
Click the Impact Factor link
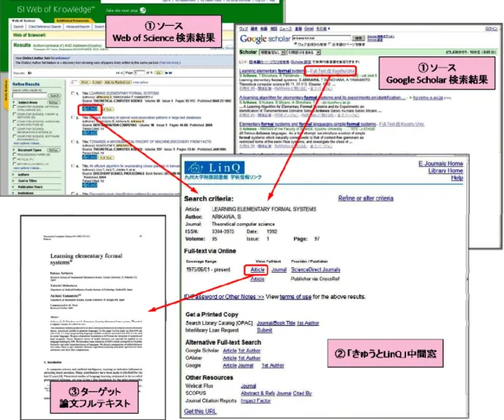pyautogui.click(x=256, y=400)
